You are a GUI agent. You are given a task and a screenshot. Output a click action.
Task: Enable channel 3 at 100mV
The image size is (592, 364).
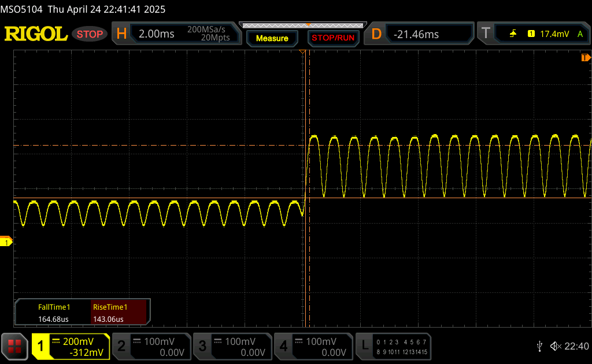point(232,346)
